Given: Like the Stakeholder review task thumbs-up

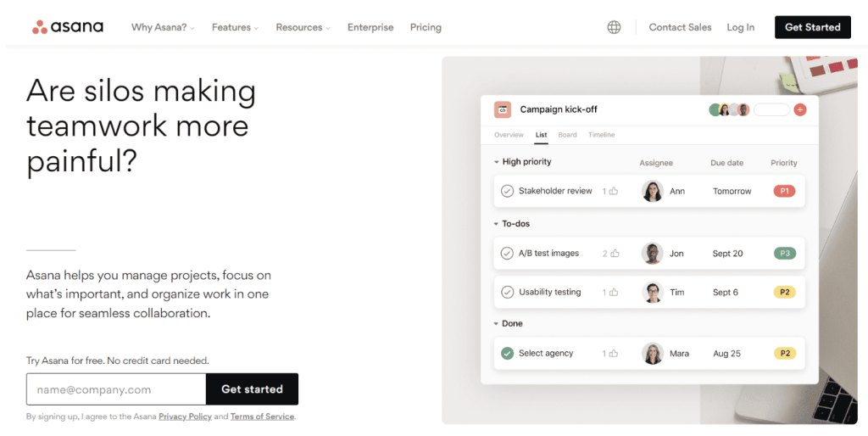Looking at the screenshot, I should point(614,192).
